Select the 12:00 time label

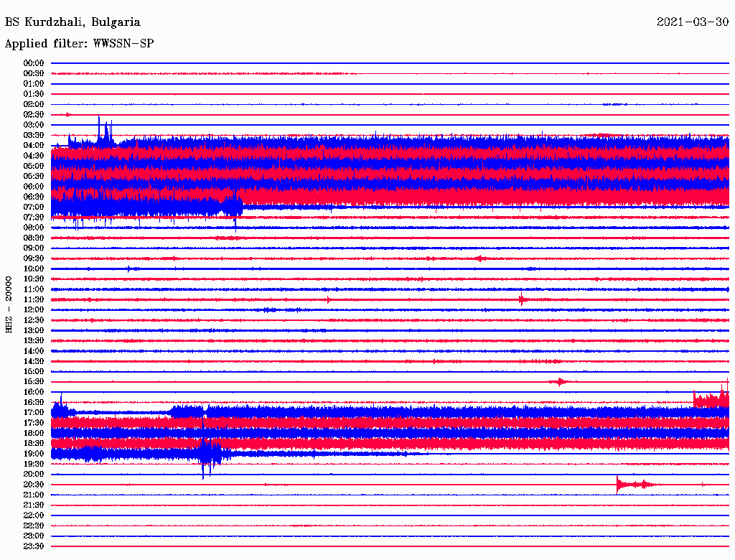[x=34, y=310]
